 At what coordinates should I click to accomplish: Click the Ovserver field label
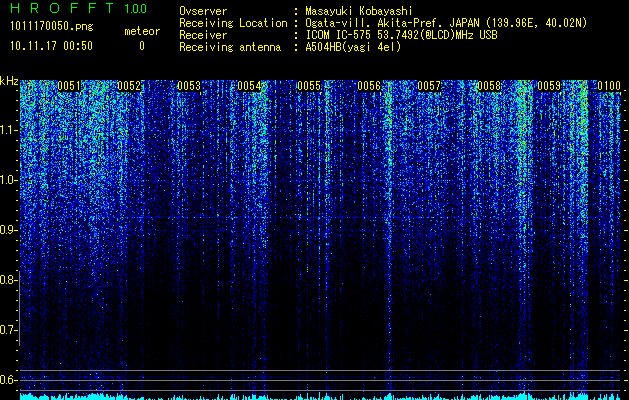click(x=203, y=11)
